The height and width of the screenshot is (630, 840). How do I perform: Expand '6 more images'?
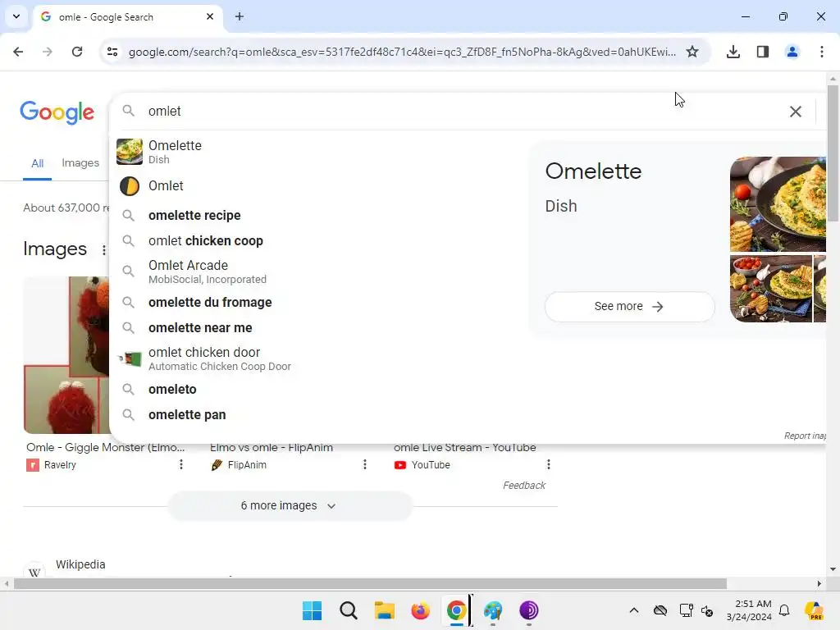pos(290,505)
